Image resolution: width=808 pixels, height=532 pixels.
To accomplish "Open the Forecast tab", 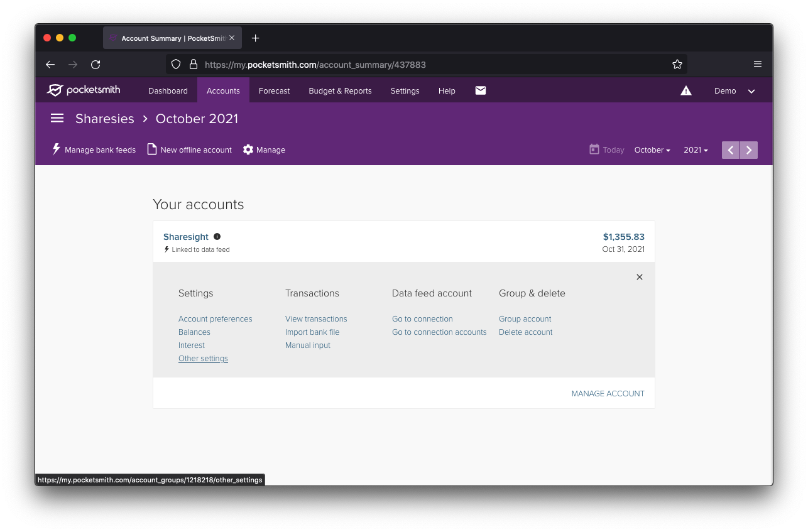I will click(x=274, y=91).
